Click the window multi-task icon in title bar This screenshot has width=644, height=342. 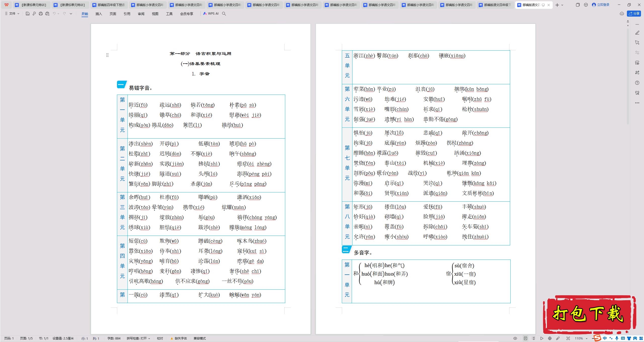(x=578, y=5)
